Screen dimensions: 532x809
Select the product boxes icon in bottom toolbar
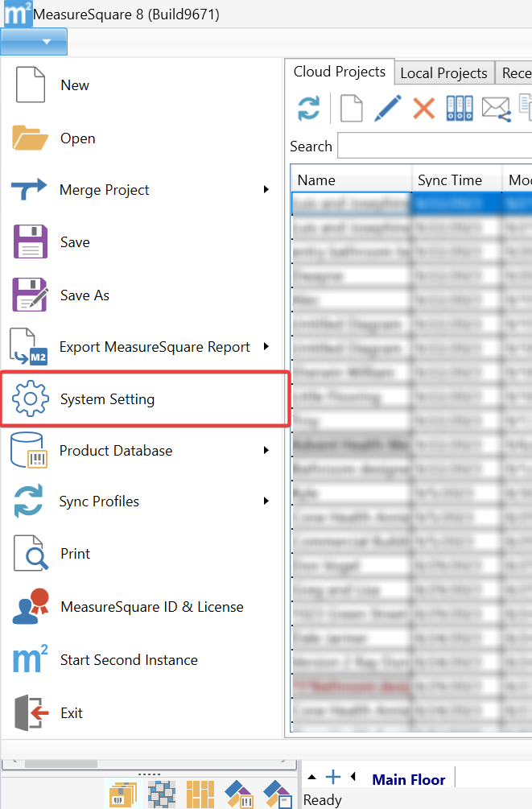pos(123,795)
